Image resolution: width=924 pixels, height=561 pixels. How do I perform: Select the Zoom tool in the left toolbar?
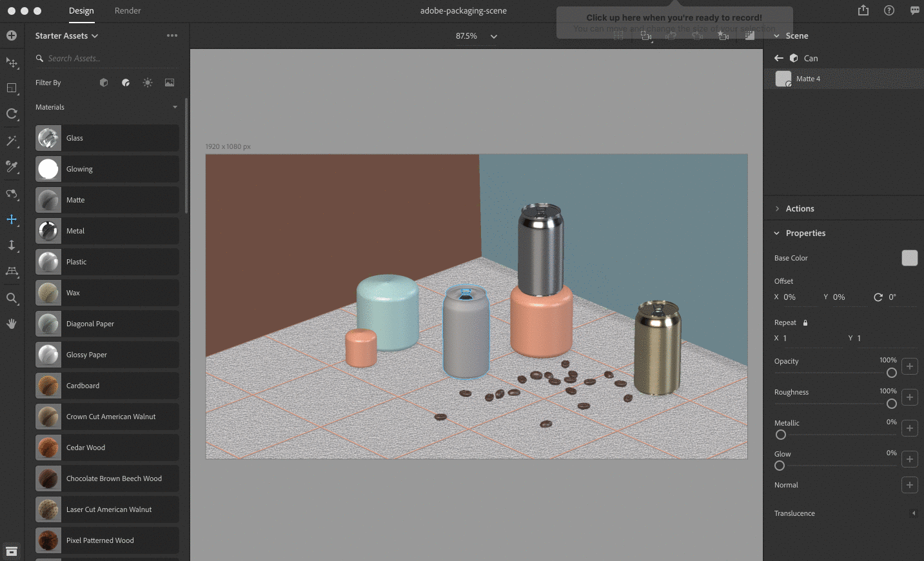[12, 298]
